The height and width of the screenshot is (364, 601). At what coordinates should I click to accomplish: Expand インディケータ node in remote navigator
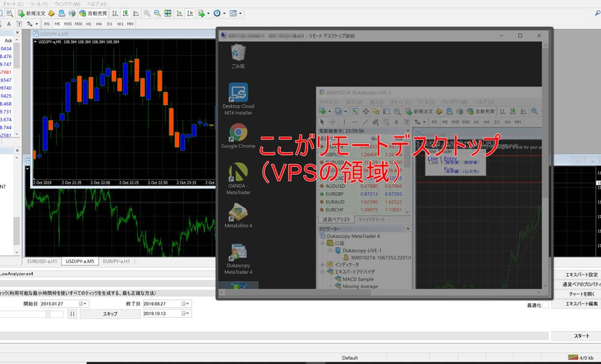coord(323,264)
